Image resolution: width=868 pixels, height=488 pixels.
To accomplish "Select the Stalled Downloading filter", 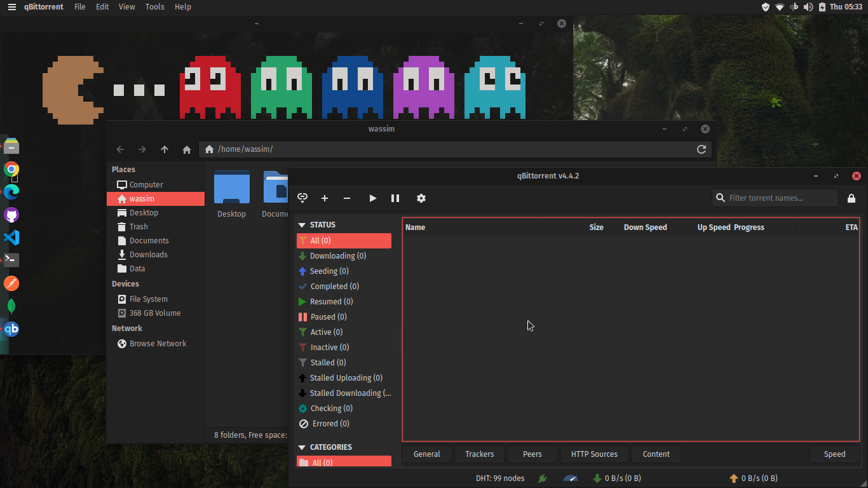I will (x=344, y=393).
